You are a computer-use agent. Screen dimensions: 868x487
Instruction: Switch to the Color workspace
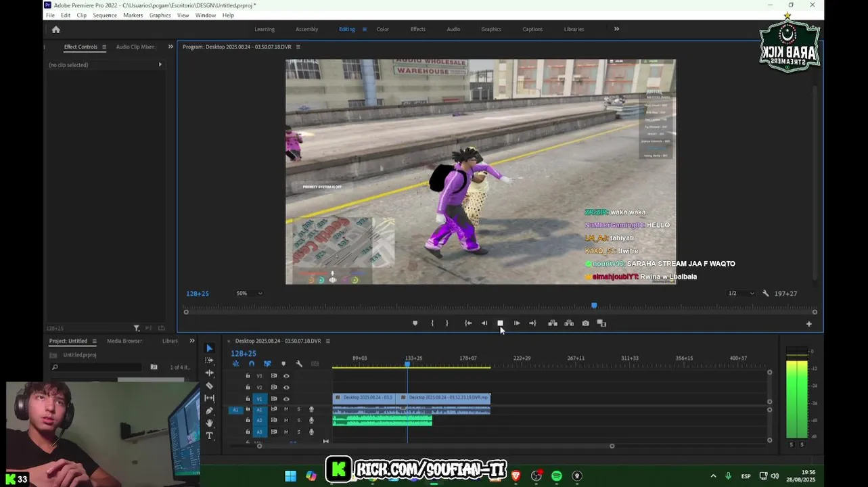click(x=383, y=29)
